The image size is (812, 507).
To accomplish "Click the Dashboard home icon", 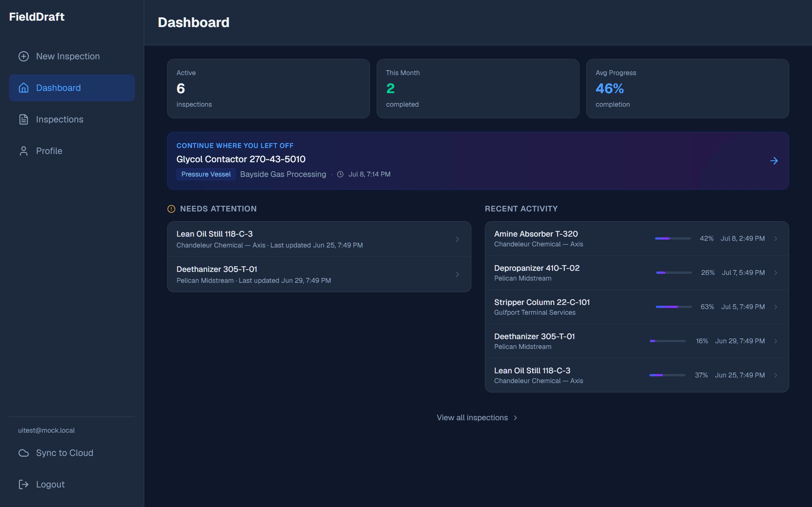I will point(24,88).
